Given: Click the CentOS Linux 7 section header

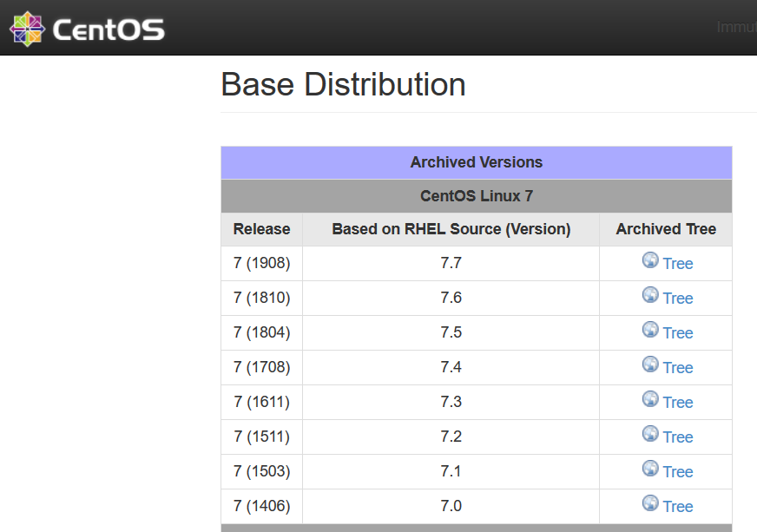Looking at the screenshot, I should click(x=477, y=196).
